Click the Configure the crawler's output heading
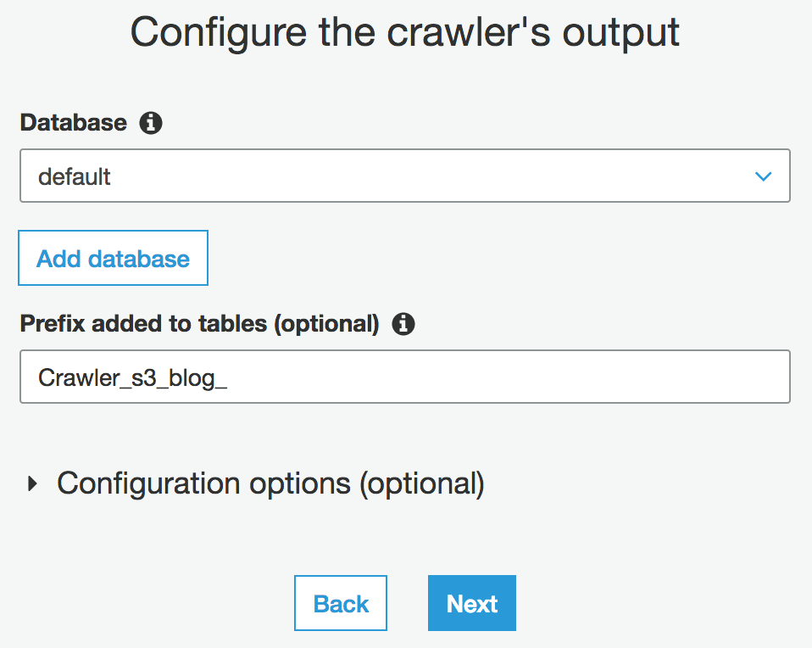 click(x=404, y=32)
